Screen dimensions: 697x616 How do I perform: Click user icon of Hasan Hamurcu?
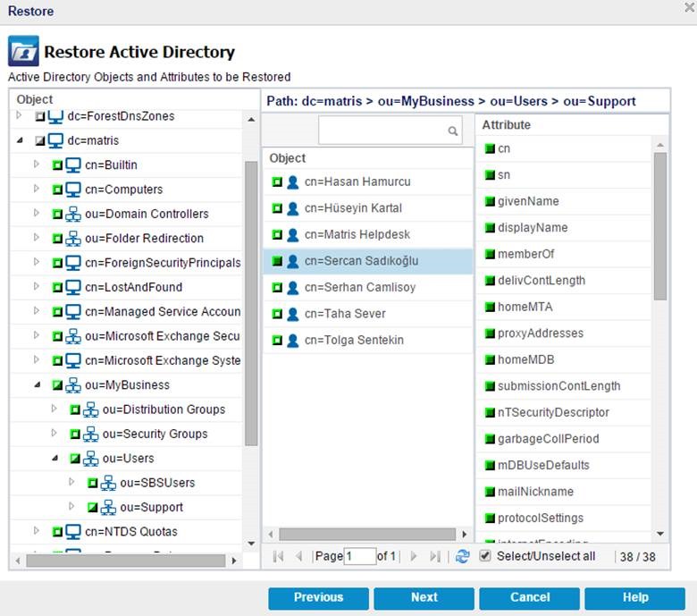tap(292, 181)
